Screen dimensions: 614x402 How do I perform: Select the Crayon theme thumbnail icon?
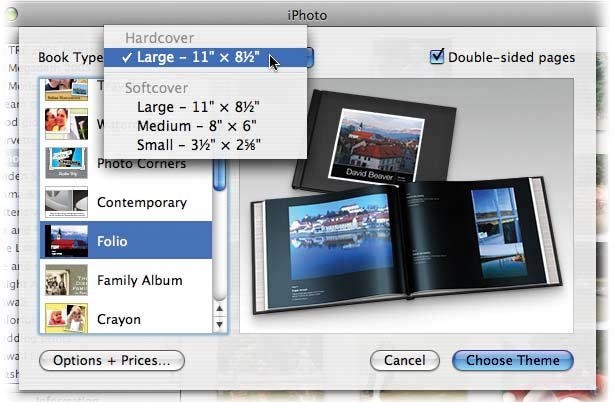(x=65, y=318)
